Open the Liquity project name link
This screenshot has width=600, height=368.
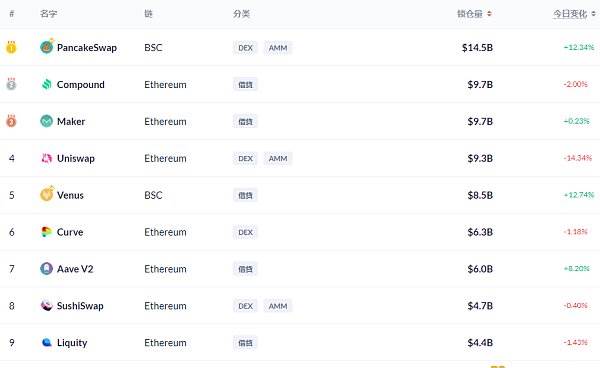pos(72,343)
